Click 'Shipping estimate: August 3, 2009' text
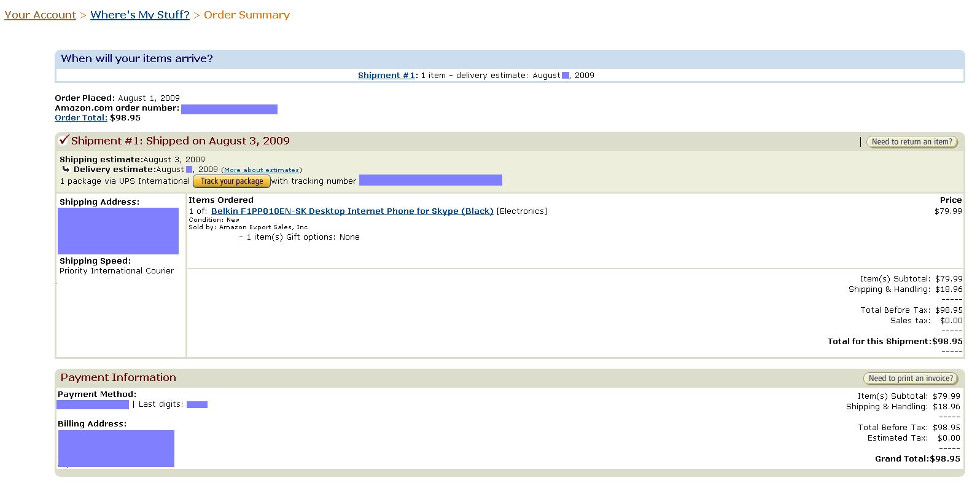This screenshot has width=980, height=483. click(132, 160)
